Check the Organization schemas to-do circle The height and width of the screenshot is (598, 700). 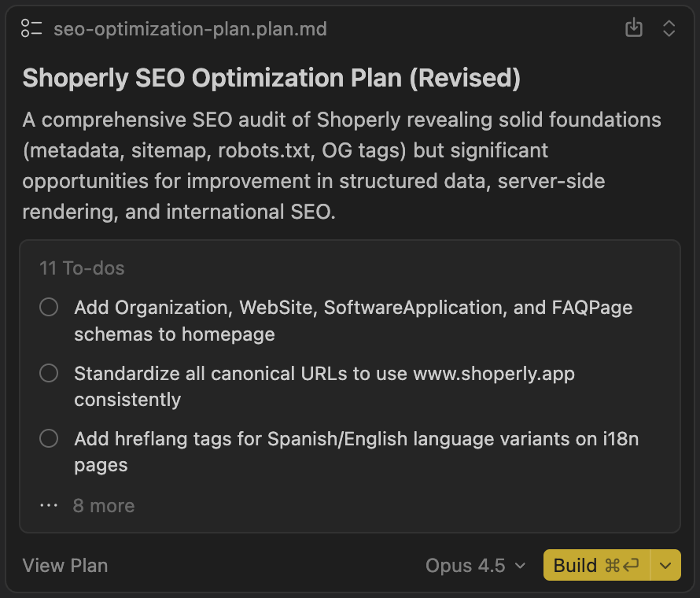point(49,307)
